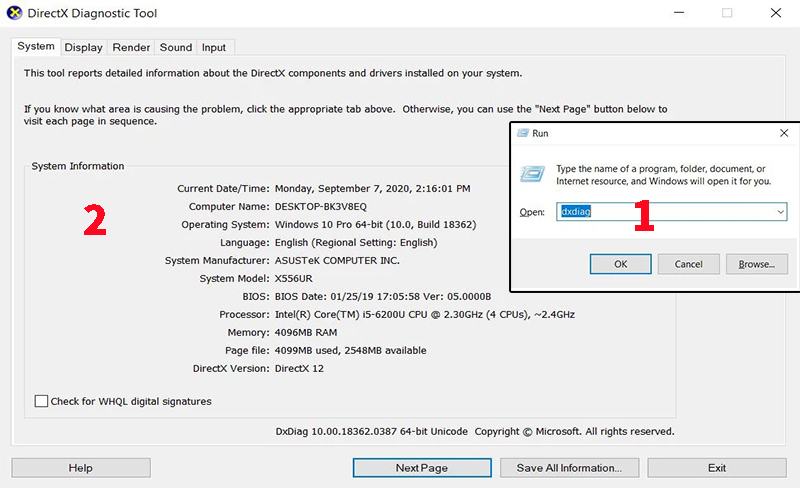
Task: Click the Windows 10 Pro 64-bit value
Action: 375,224
